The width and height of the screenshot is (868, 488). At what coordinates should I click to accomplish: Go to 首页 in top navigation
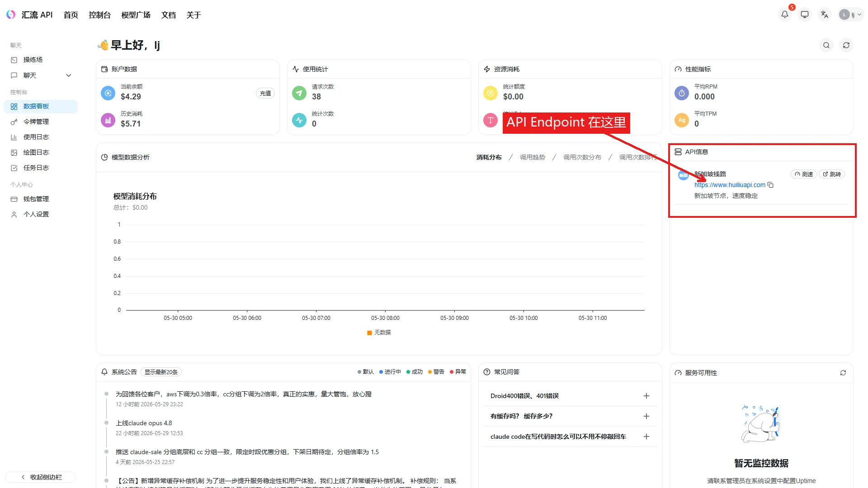71,15
